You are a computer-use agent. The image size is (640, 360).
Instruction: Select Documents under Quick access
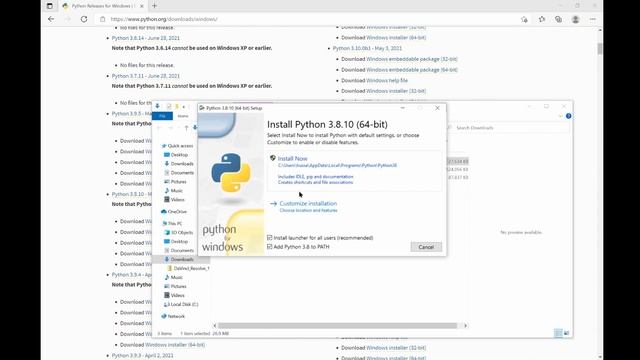click(x=179, y=173)
